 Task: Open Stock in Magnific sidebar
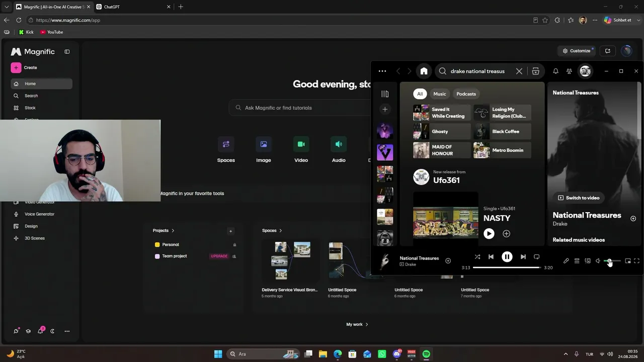41,108
